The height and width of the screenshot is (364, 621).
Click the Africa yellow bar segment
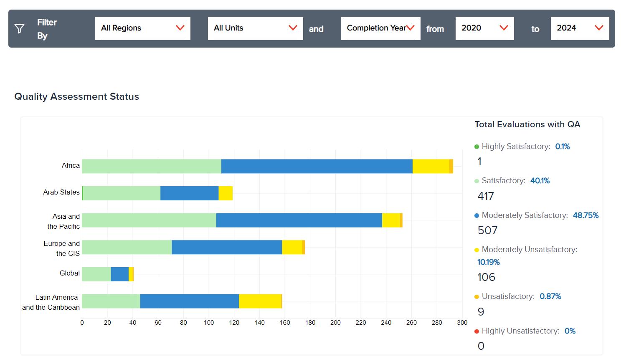coord(431,166)
